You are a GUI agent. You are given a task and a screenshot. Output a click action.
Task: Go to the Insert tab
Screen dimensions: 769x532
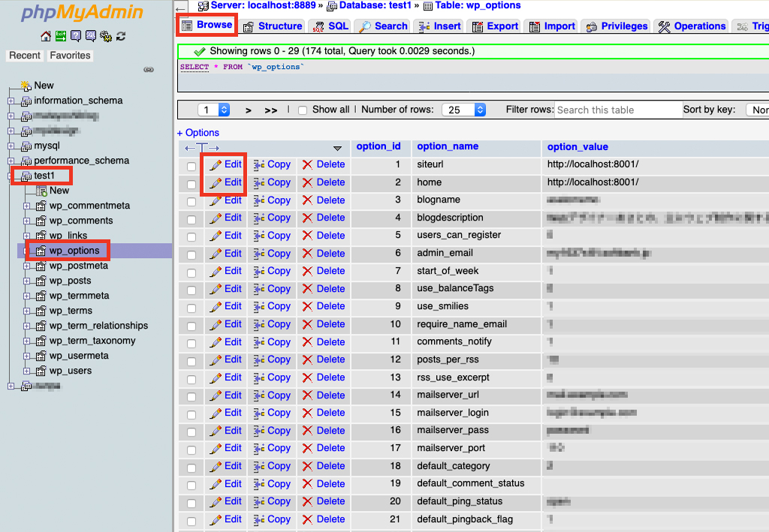439,26
